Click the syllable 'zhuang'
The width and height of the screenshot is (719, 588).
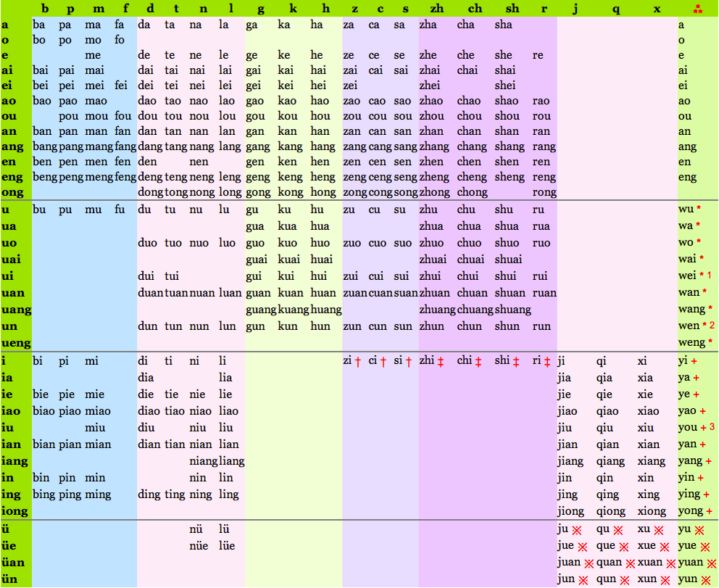[437, 310]
